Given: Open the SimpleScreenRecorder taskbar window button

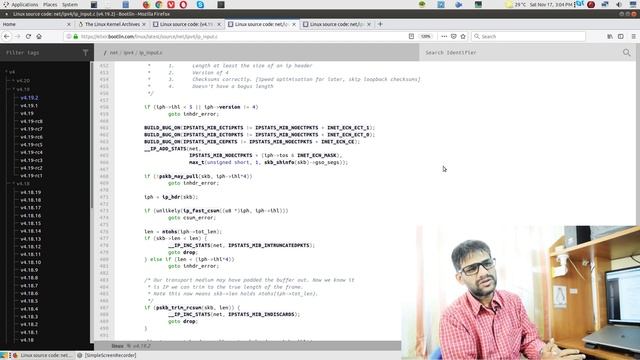Looking at the screenshot, I should [107, 356].
